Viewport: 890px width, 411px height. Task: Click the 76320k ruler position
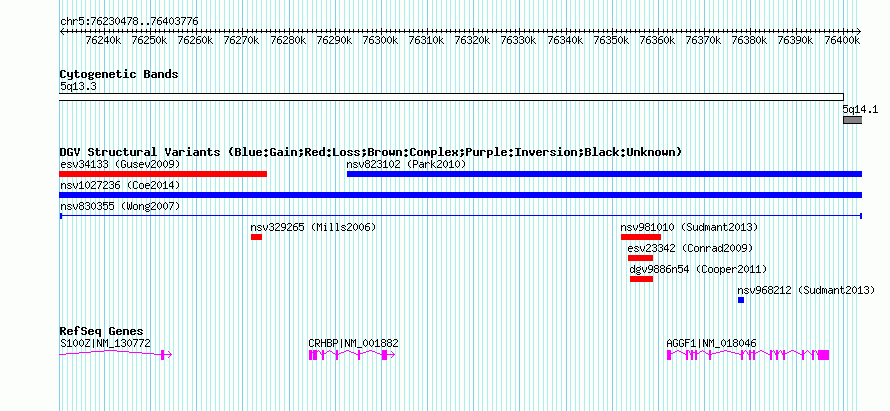[x=473, y=41]
